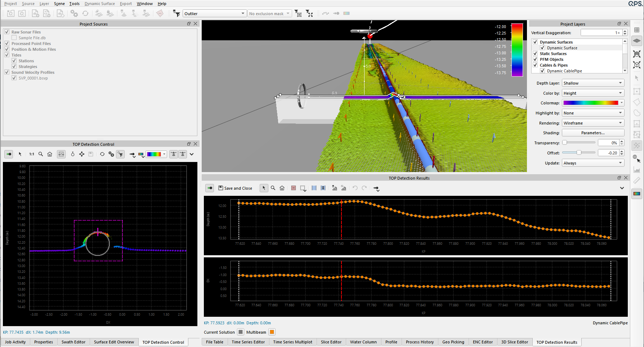Open the Depth Layer dropdown showing Shallow
Viewport: 644px width, 347px height.
coord(593,83)
